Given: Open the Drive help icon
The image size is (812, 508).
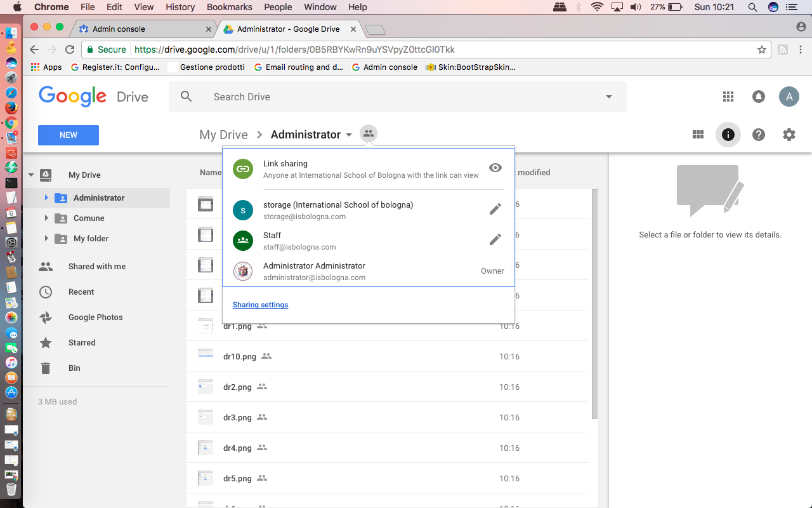Looking at the screenshot, I should [759, 135].
